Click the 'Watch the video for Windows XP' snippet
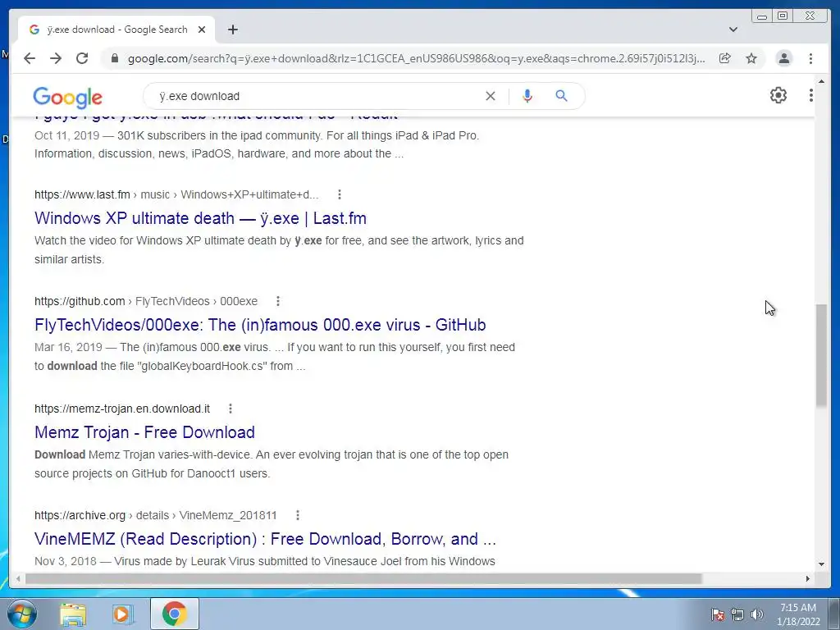The image size is (840, 630). click(279, 250)
